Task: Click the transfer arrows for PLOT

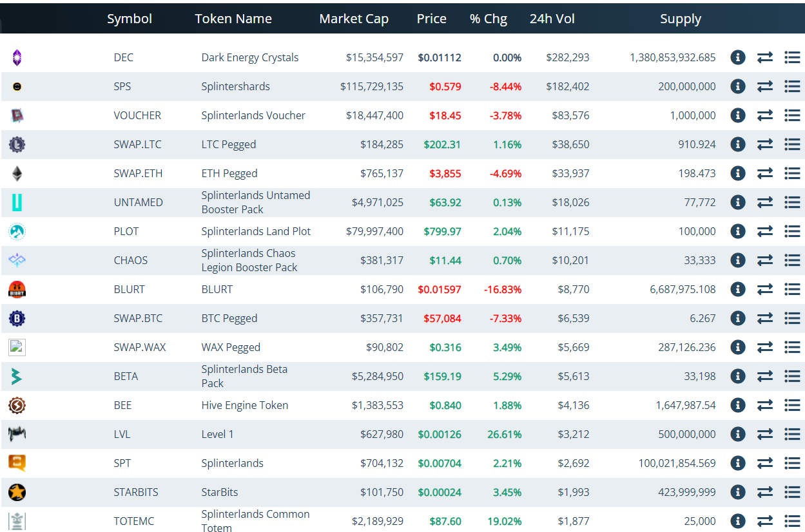Action: (765, 231)
